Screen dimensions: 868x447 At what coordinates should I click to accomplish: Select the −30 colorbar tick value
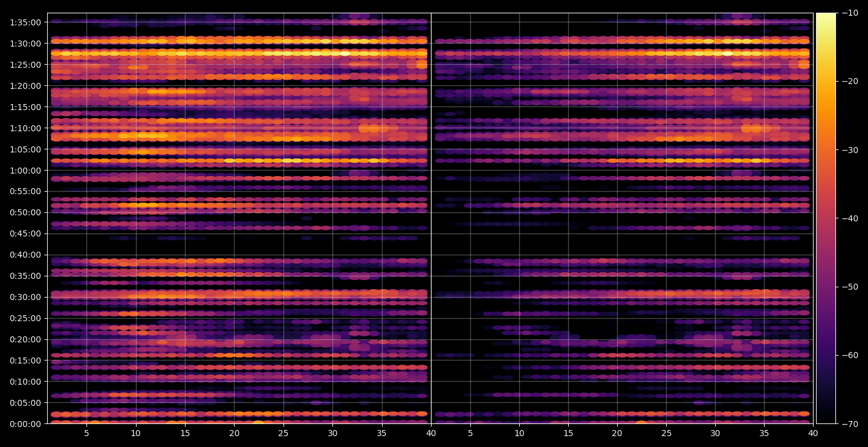pos(849,150)
